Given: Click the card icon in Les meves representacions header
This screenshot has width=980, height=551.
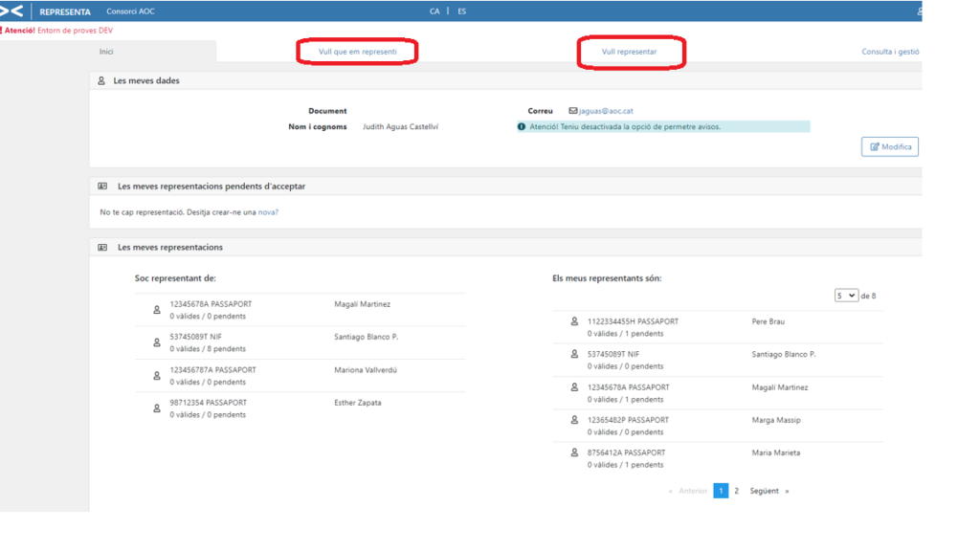Looking at the screenshot, I should pyautogui.click(x=102, y=247).
